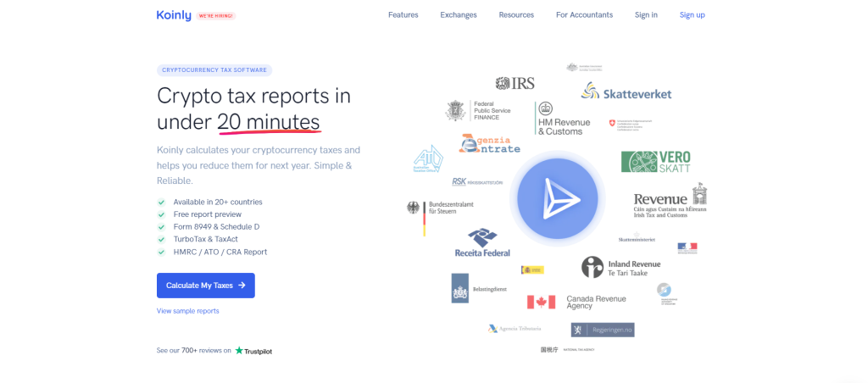This screenshot has height=383, width=868.
Task: Click the Skatteverket logo
Action: click(x=626, y=92)
